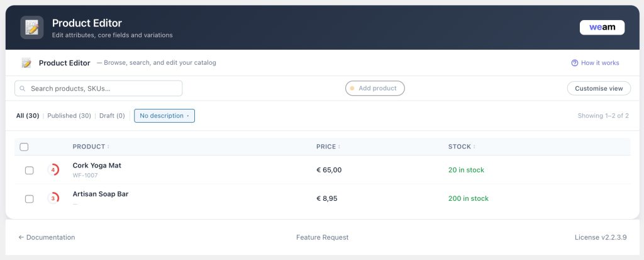Viewport: 644px width, 260px height.
Task: Click the magnifier icon in the search box
Action: tap(23, 89)
